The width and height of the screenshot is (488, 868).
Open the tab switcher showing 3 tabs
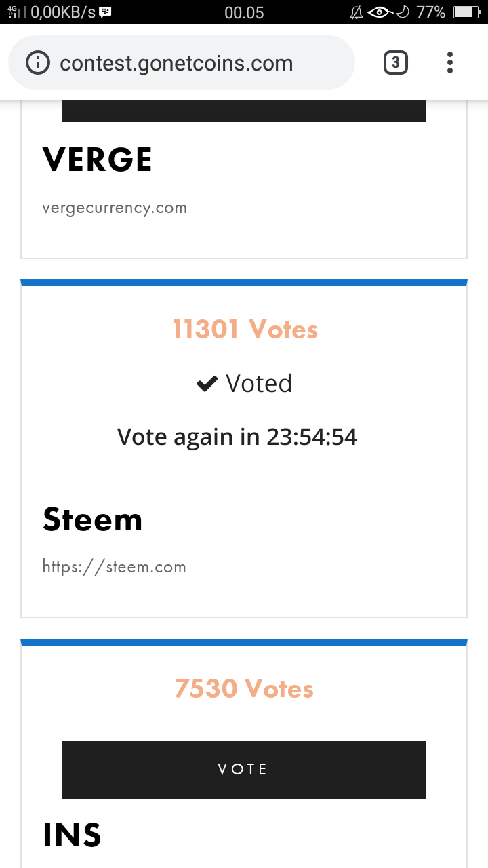(396, 63)
